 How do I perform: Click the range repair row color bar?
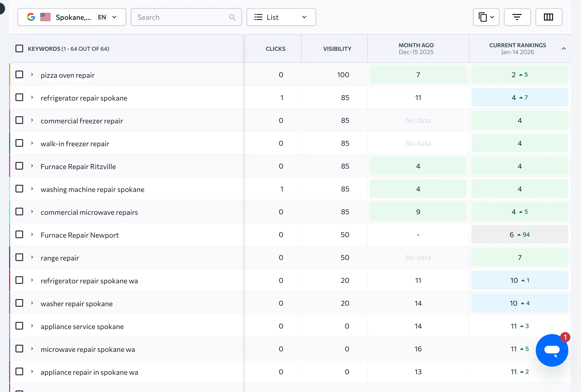[x=10, y=257]
